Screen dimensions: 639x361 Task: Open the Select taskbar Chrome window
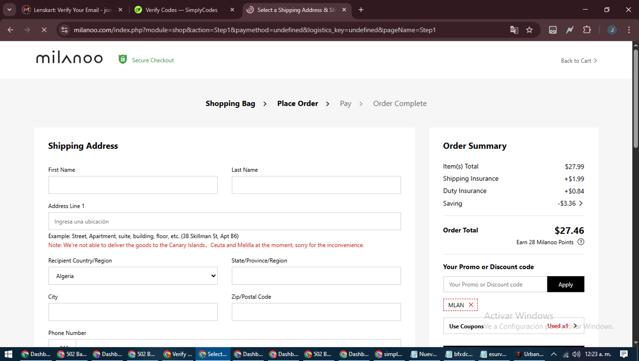click(x=213, y=354)
